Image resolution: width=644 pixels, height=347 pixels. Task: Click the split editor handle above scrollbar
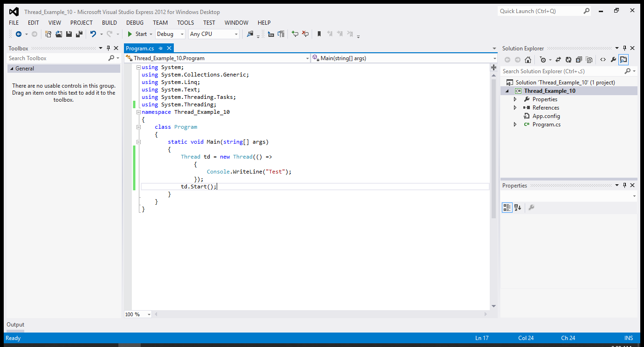pyautogui.click(x=494, y=68)
